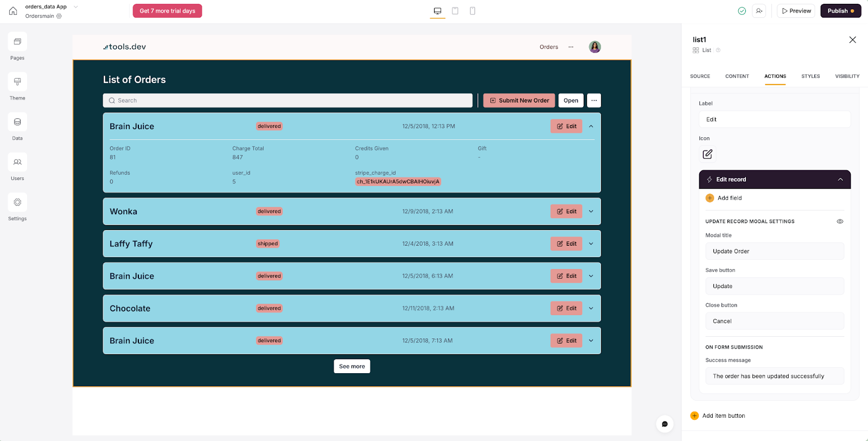Open the three-dot menu beside Open button
868x441 pixels.
click(594, 100)
